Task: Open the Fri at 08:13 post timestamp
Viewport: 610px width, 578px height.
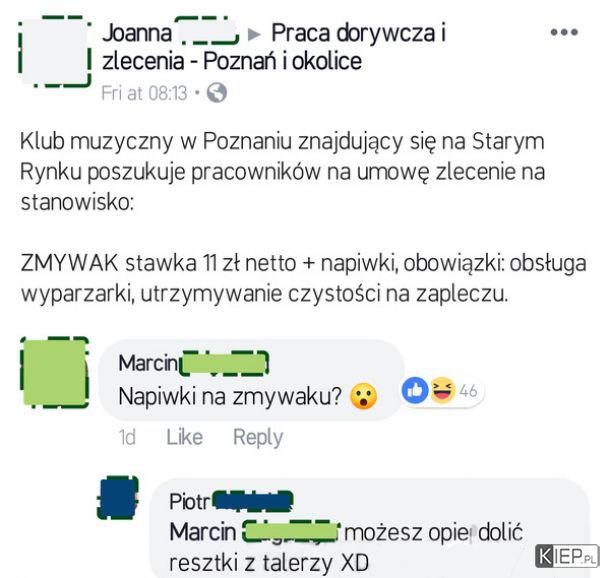Action: [x=144, y=93]
